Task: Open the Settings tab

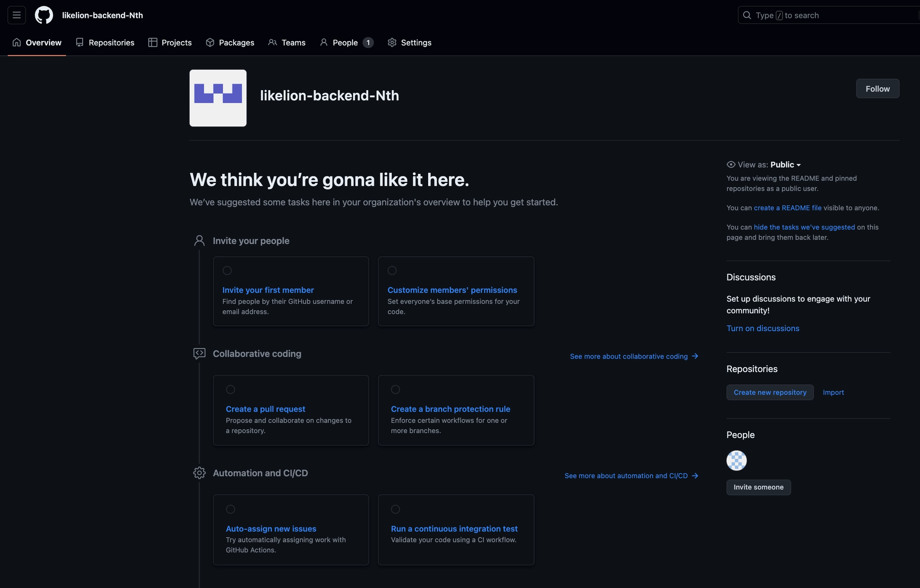Action: click(409, 43)
